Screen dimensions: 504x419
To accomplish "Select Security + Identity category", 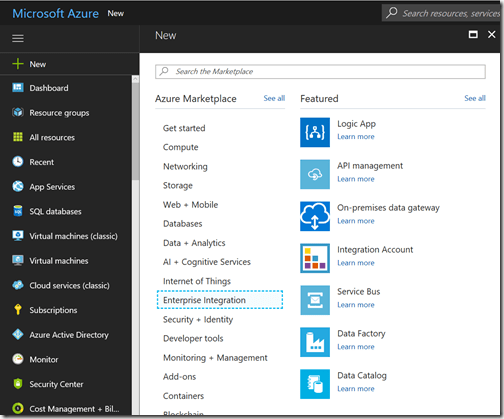I will click(x=198, y=319).
